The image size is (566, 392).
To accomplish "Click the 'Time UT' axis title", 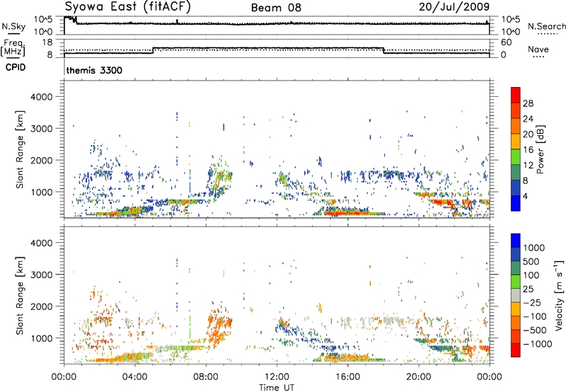I will [x=277, y=388].
